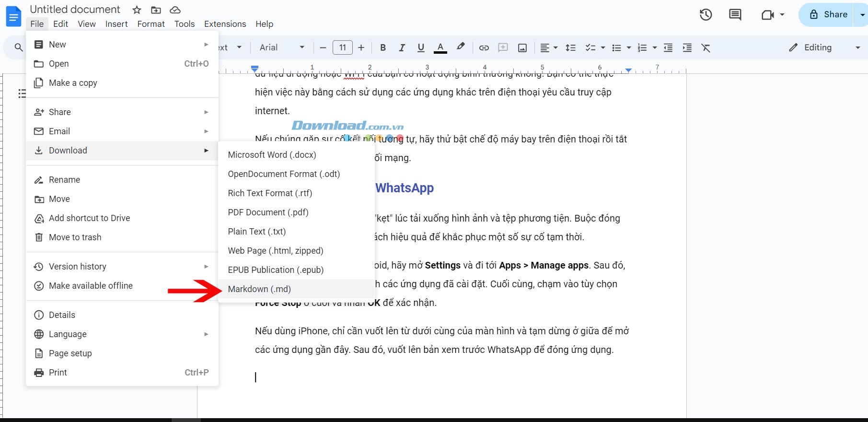Toggle underline formatting
Viewport: 868px width, 422px height.
[421, 47]
